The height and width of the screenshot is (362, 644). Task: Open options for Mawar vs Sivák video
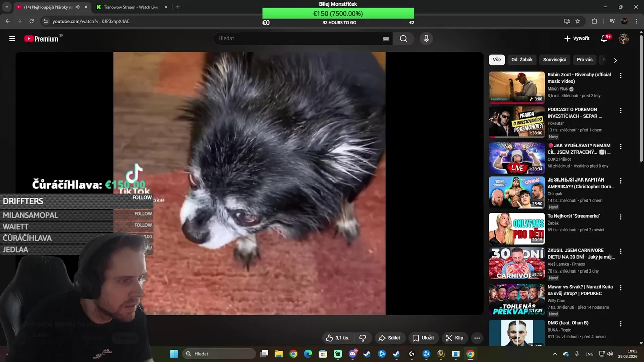pos(621,288)
